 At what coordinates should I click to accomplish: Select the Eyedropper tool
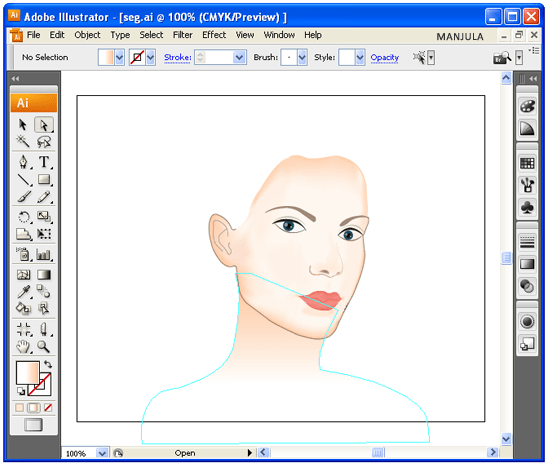click(x=23, y=291)
